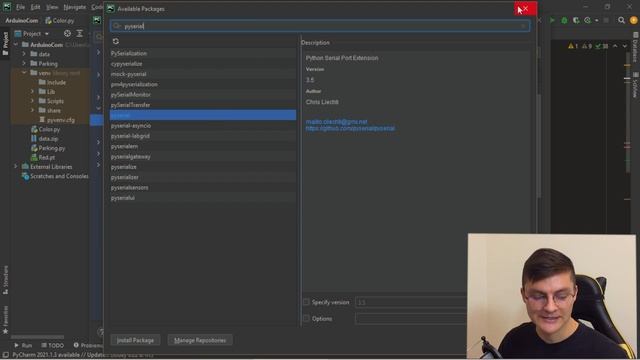The image size is (640, 360).
Task: Expand External Libraries node
Action: [16, 167]
